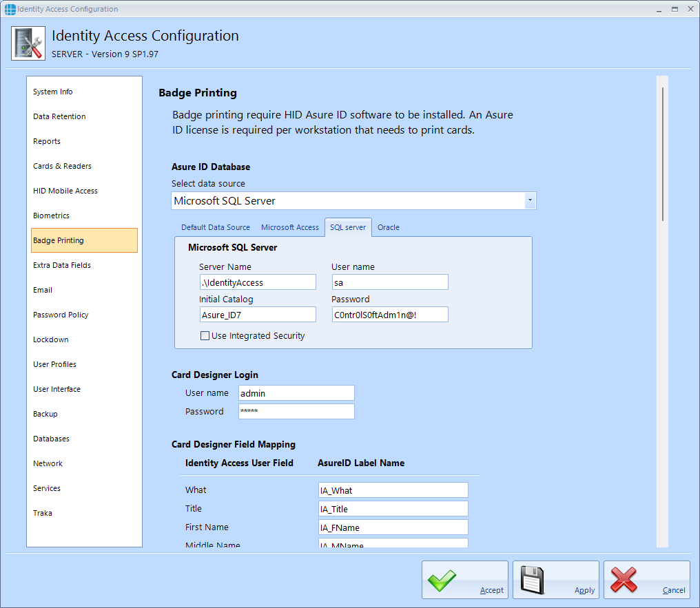Click Card Designer Login Password field
The height and width of the screenshot is (608, 700).
pyautogui.click(x=296, y=411)
